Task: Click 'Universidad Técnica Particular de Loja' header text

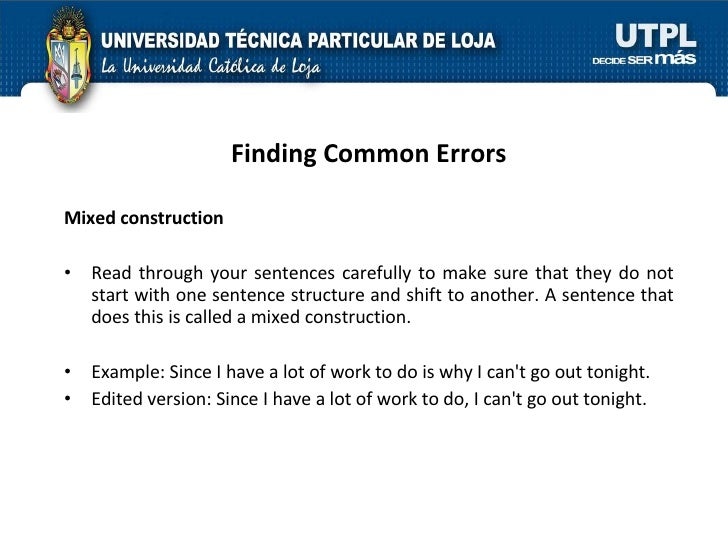Action: pos(298,40)
